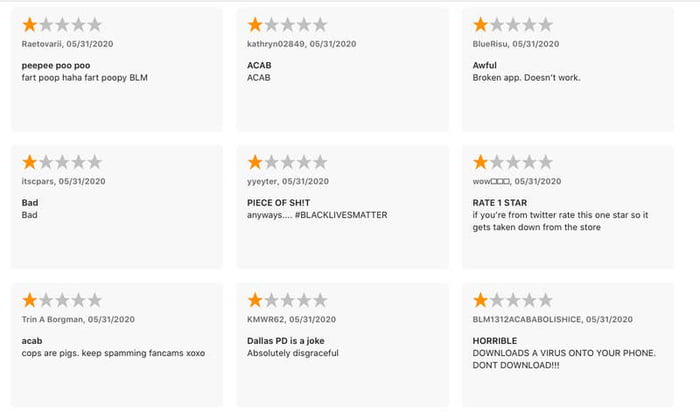Click the orange star on Raetovarii's review

tap(30, 25)
